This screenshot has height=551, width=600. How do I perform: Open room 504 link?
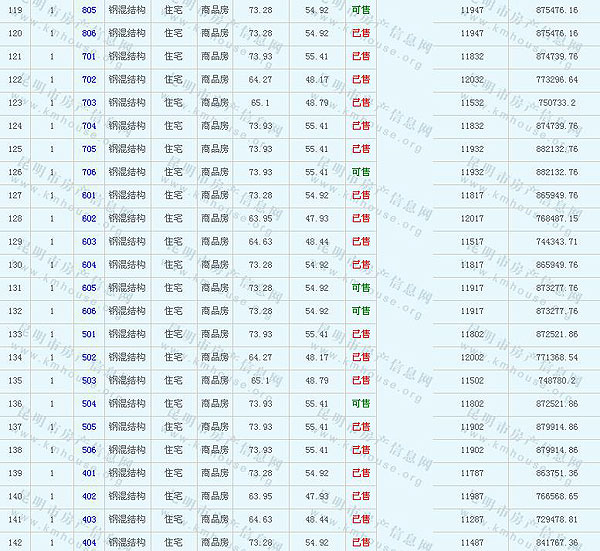coord(89,403)
